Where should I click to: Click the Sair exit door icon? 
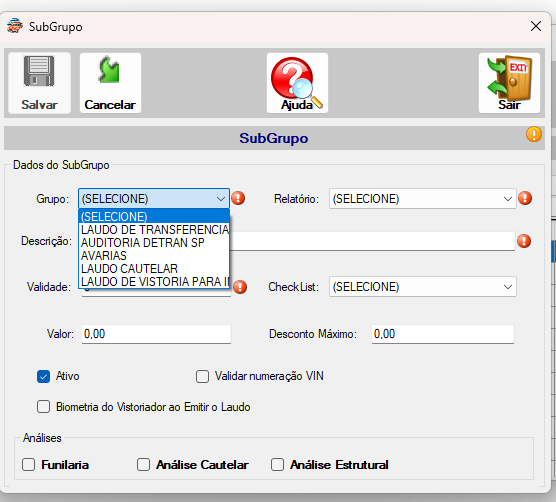(x=510, y=79)
